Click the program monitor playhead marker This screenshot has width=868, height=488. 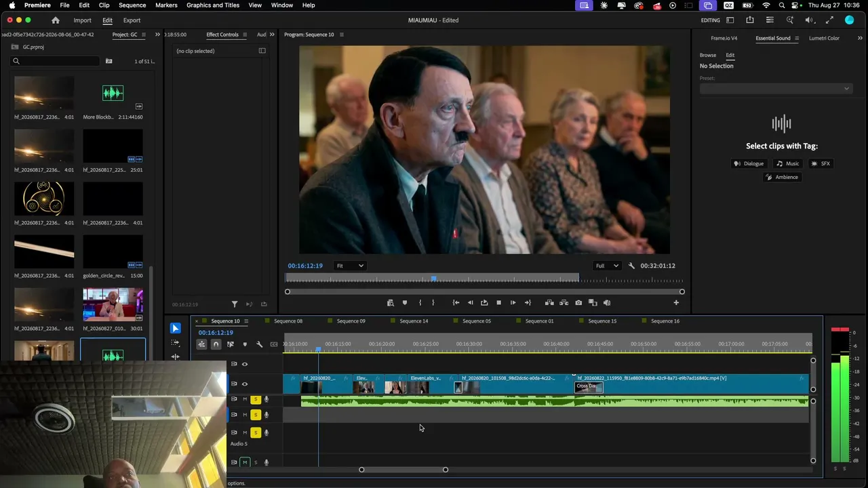(433, 279)
